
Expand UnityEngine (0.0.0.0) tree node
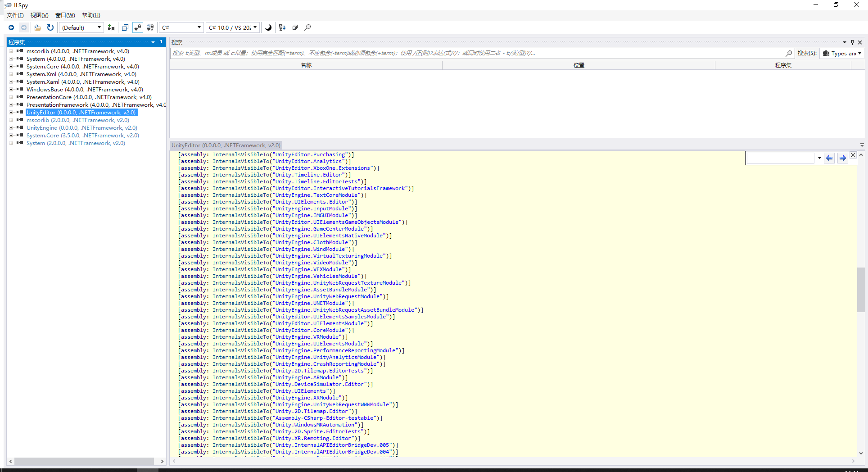point(11,128)
